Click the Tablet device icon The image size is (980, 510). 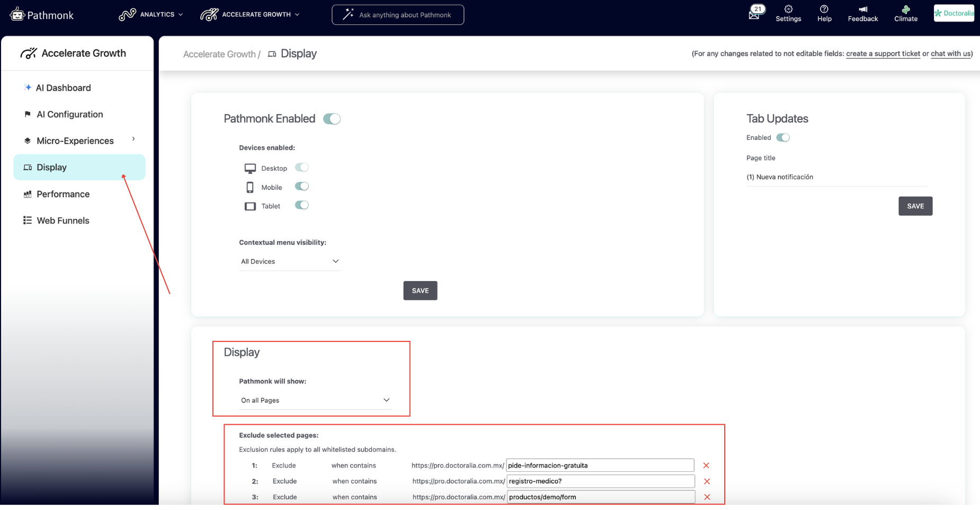250,206
